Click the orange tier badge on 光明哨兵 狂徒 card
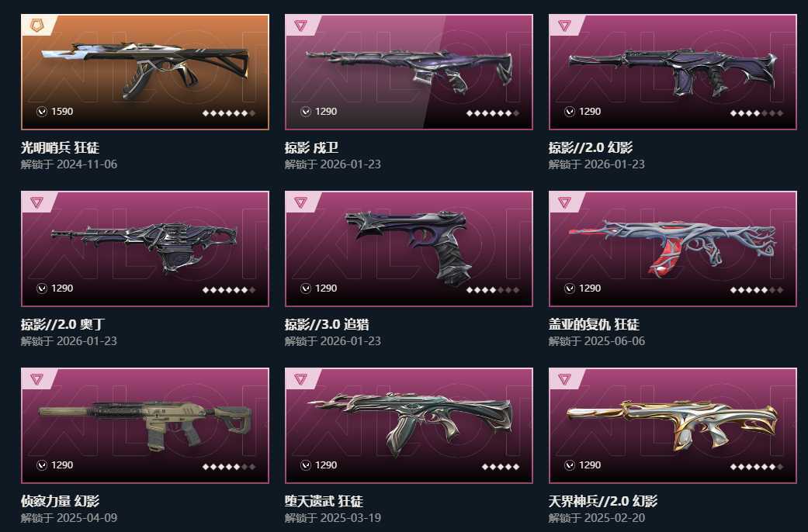This screenshot has height=532, width=808. click(36, 26)
